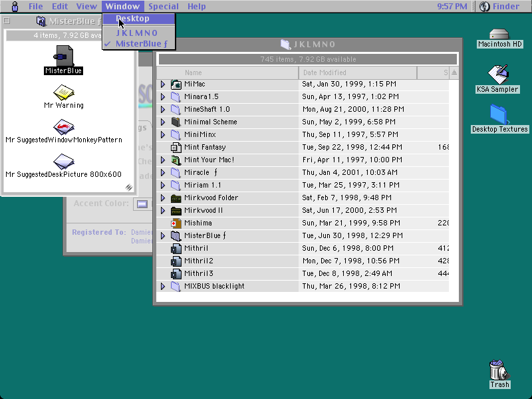This screenshot has height=399, width=532.
Task: Expand the MiMac folder disclosure triangle
Action: point(163,84)
